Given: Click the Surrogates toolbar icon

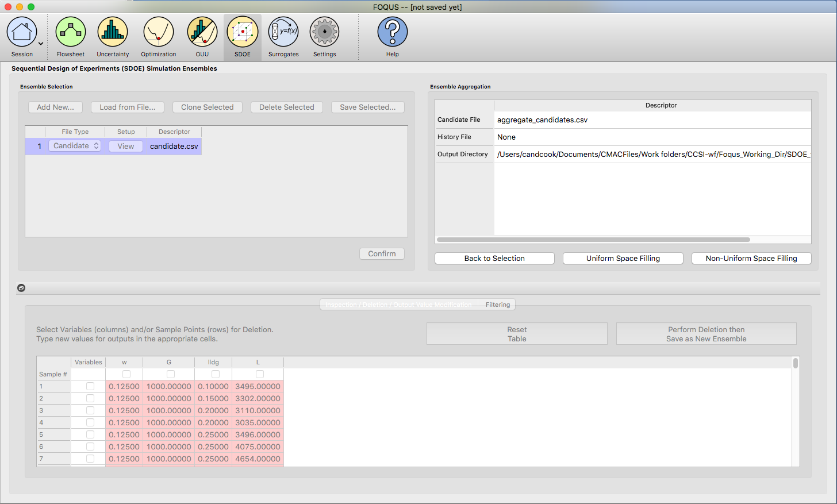Looking at the screenshot, I should pos(283,32).
